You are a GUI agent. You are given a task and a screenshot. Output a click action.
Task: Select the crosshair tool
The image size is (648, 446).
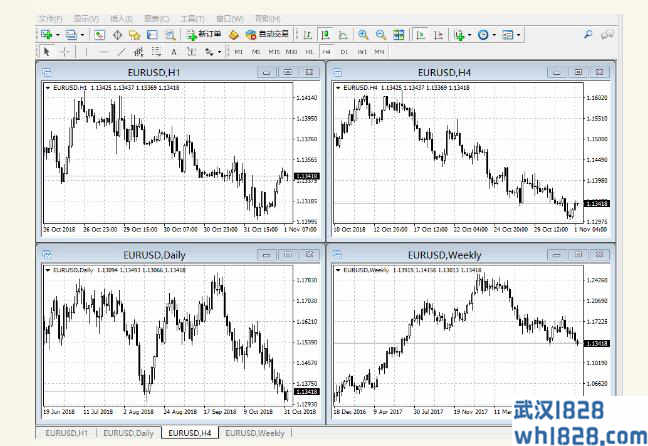(x=65, y=51)
